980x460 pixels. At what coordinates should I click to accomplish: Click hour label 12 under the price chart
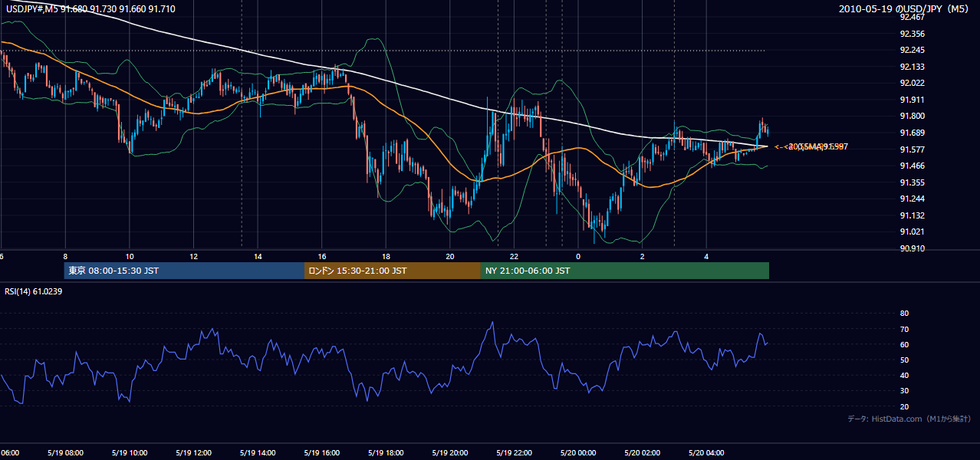(x=193, y=257)
